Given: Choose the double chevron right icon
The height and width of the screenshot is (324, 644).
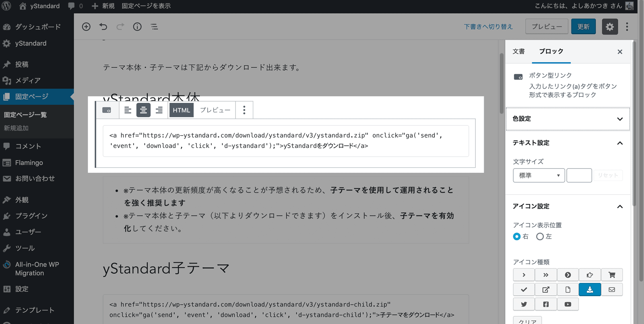Looking at the screenshot, I should [x=546, y=275].
